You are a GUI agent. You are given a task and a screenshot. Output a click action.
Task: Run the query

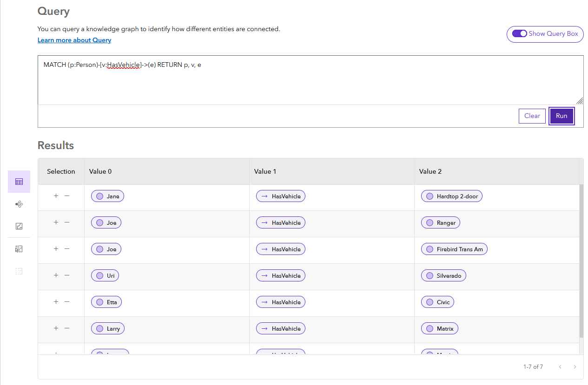coord(562,116)
